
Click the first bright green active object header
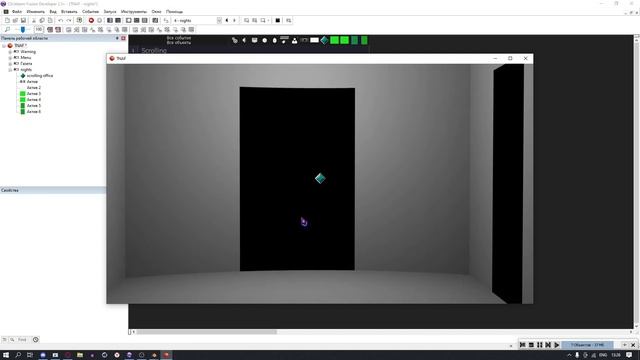pos(334,40)
